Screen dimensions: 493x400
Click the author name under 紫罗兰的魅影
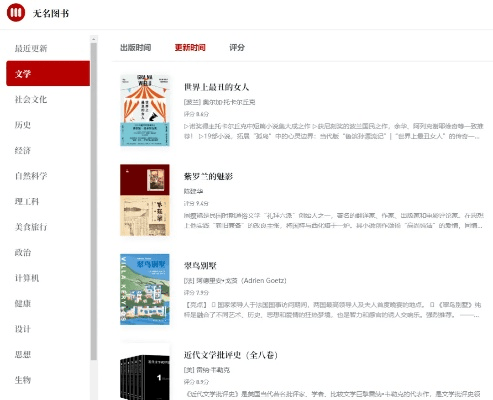(193, 191)
